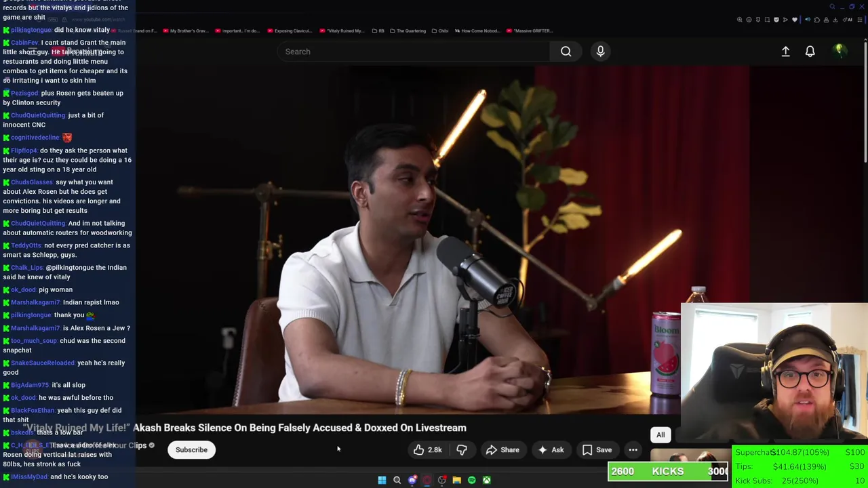Activate voice search microphone icon
The width and height of the screenshot is (868, 488).
[600, 52]
